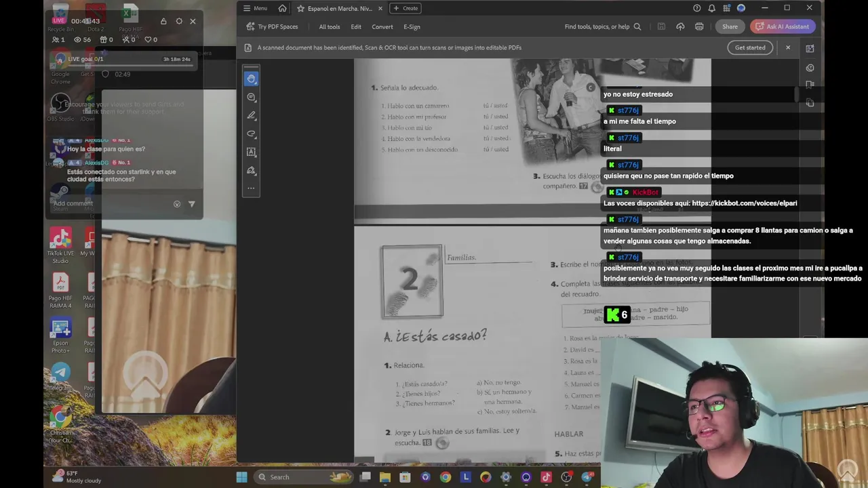Open Acrobat notifications bell
This screenshot has width=868, height=488.
pyautogui.click(x=711, y=8)
